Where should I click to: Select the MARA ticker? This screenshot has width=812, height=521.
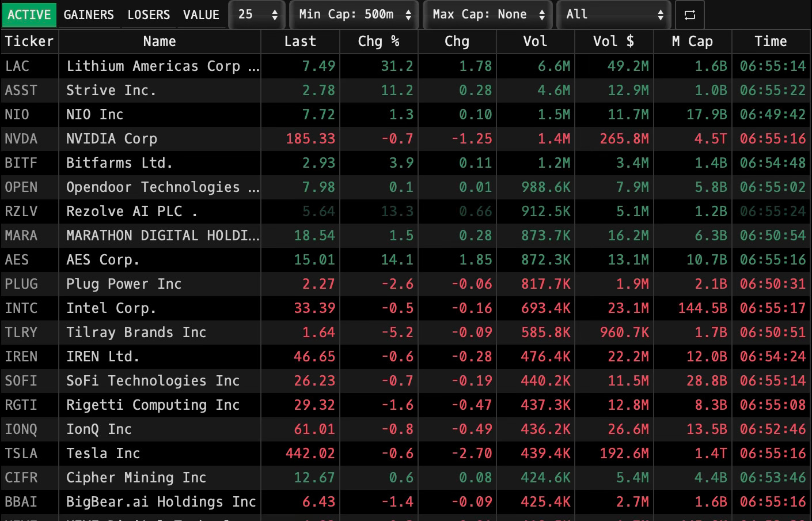(21, 236)
